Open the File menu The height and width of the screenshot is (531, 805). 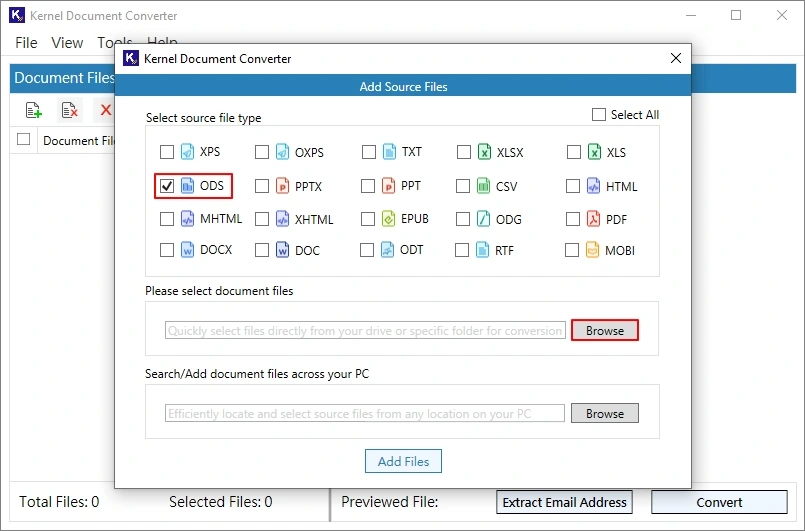point(26,43)
